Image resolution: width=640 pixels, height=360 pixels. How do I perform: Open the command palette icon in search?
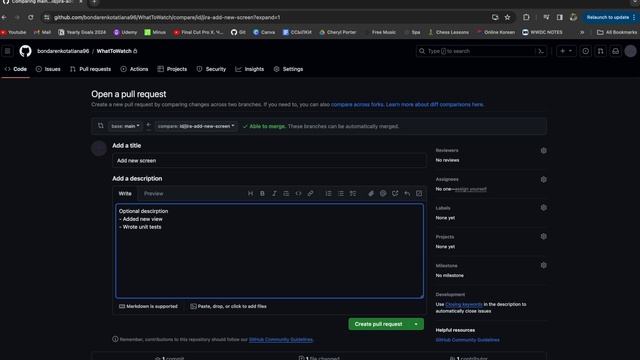[x=541, y=51]
